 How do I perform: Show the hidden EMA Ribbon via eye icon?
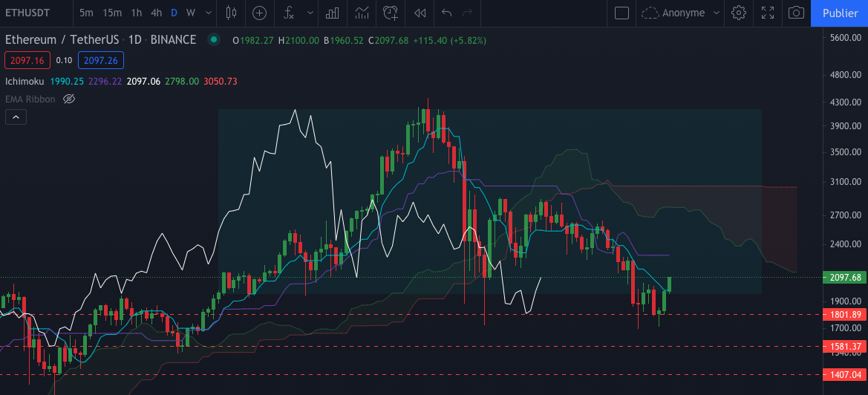point(68,99)
